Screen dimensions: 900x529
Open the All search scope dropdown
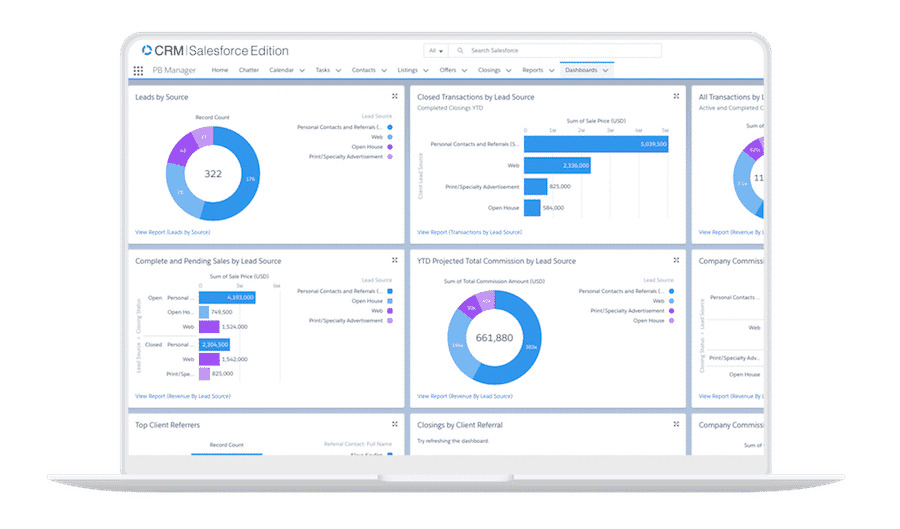[436, 50]
